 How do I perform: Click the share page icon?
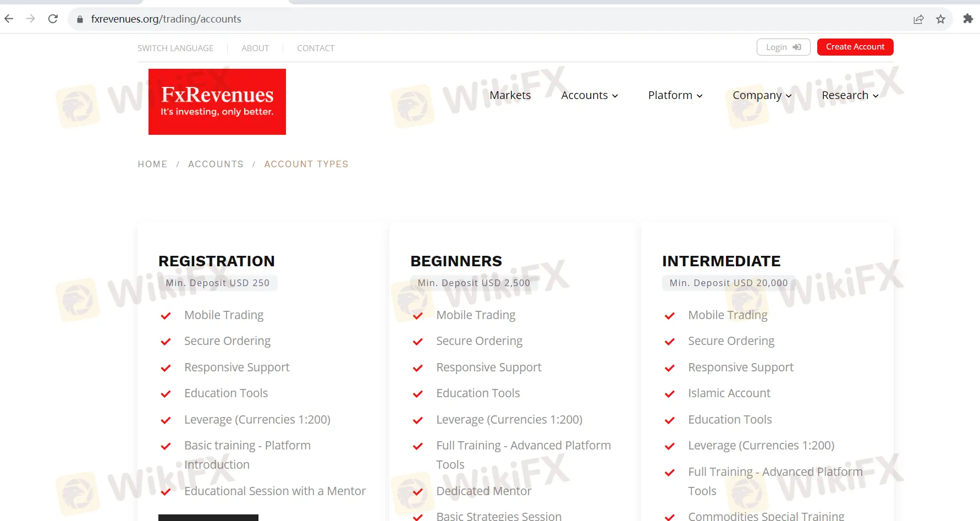tap(918, 19)
